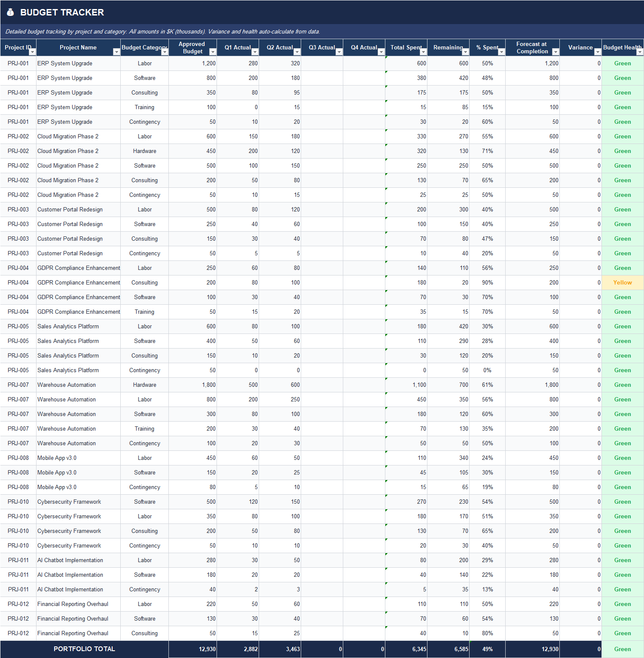Click the BUDGET TRACKER title text

(x=63, y=12)
